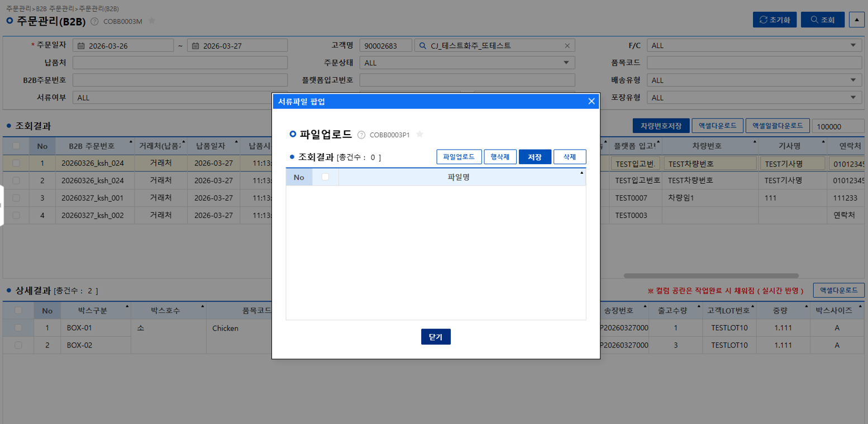Click 엑셀다운로드 button in 조회결과 section

pos(717,126)
